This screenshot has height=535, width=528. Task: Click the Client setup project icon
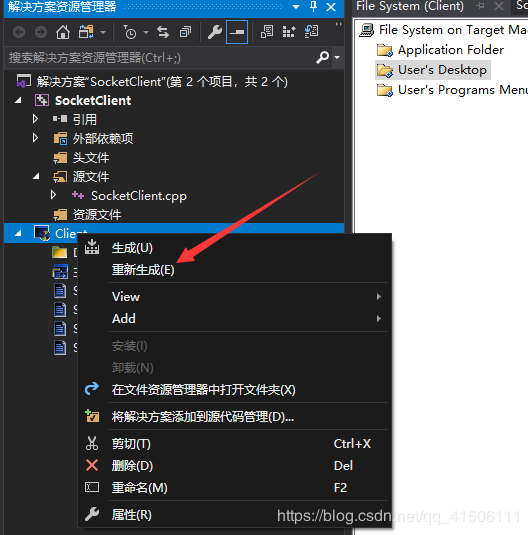[x=42, y=233]
